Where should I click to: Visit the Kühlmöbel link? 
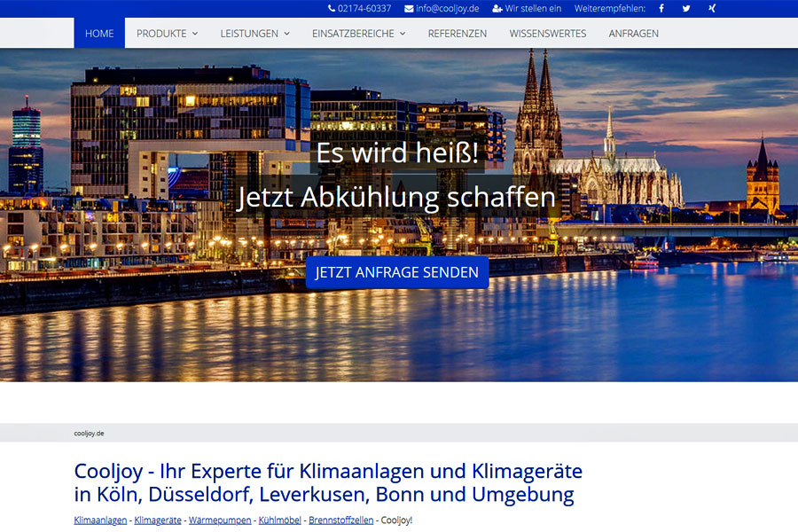coord(280,520)
